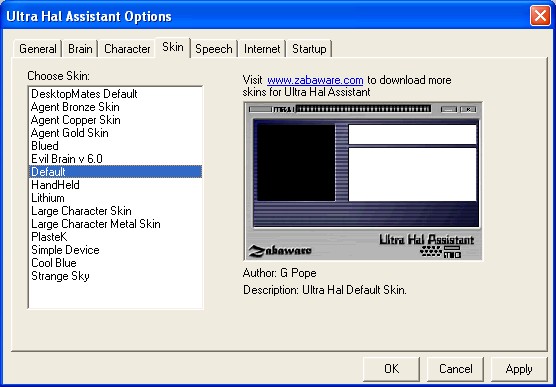Viewport: 556px width, 387px height.
Task: Choose the PlasteK skin
Action: 115,237
